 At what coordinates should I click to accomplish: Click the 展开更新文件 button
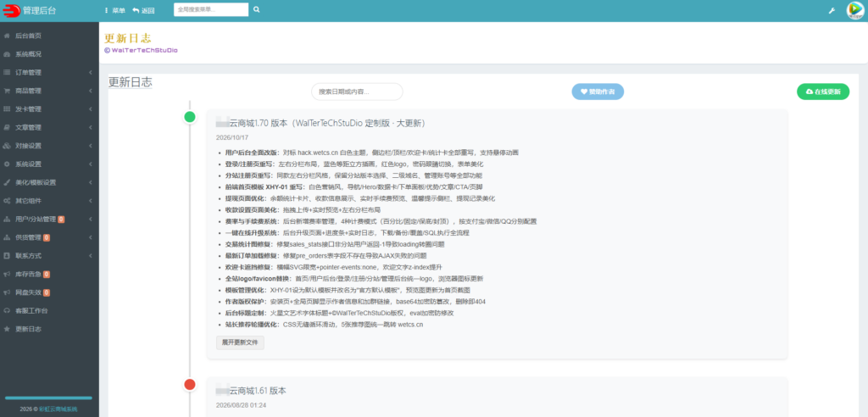coord(240,342)
